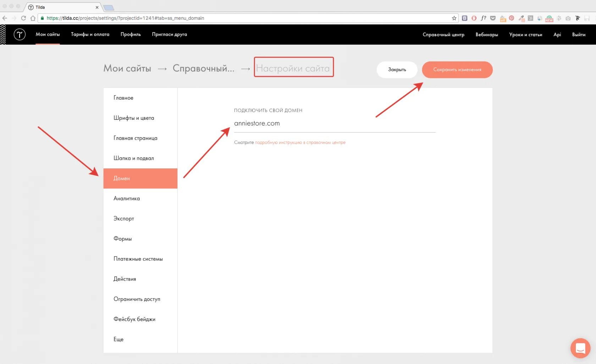596x364 pixels.
Task: Open browser home page
Action: pyautogui.click(x=33, y=18)
